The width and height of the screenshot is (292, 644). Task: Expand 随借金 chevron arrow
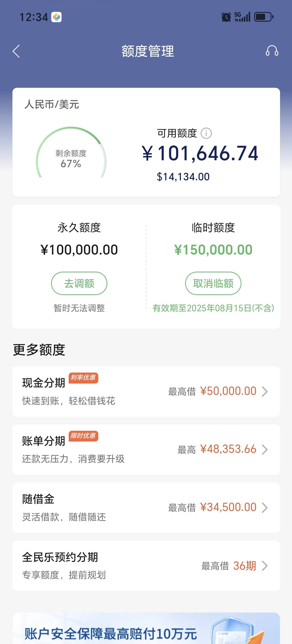coord(265,508)
